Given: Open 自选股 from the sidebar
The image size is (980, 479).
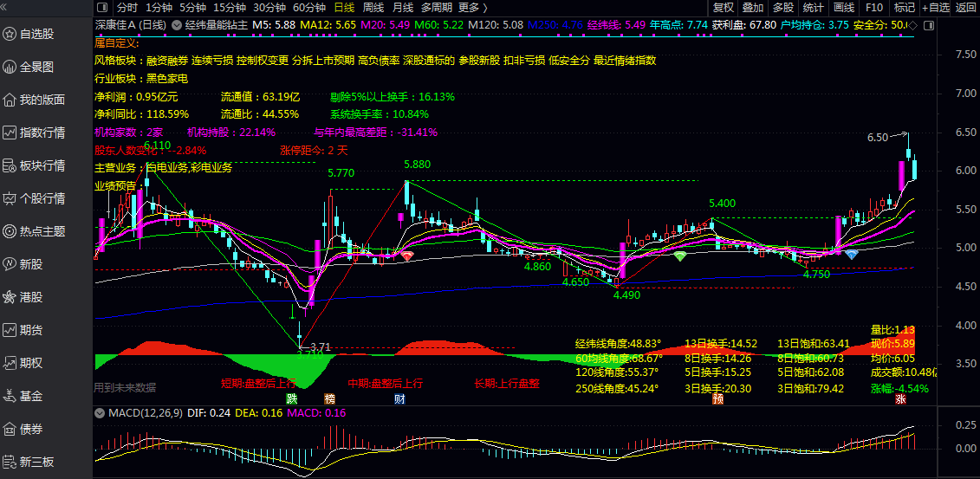Looking at the screenshot, I should [36, 34].
